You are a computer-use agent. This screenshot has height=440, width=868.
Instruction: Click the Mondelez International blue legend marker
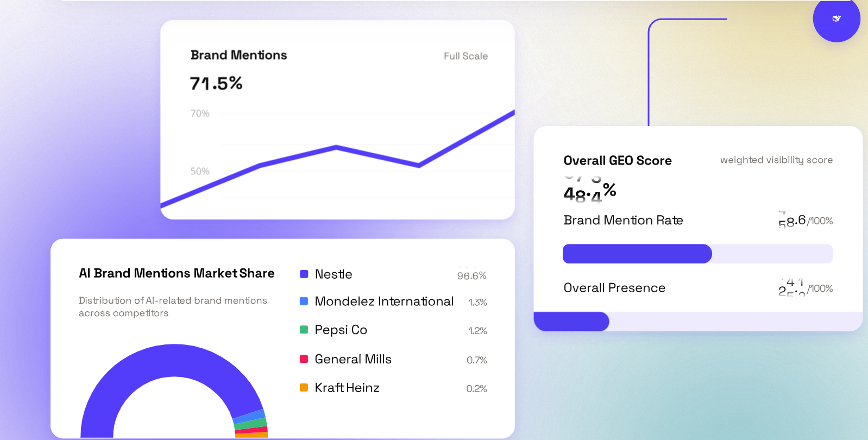(x=304, y=301)
